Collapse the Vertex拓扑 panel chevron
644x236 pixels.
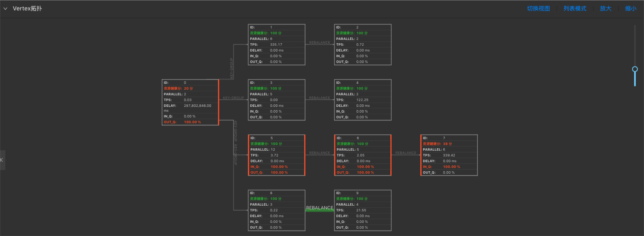[5, 8]
